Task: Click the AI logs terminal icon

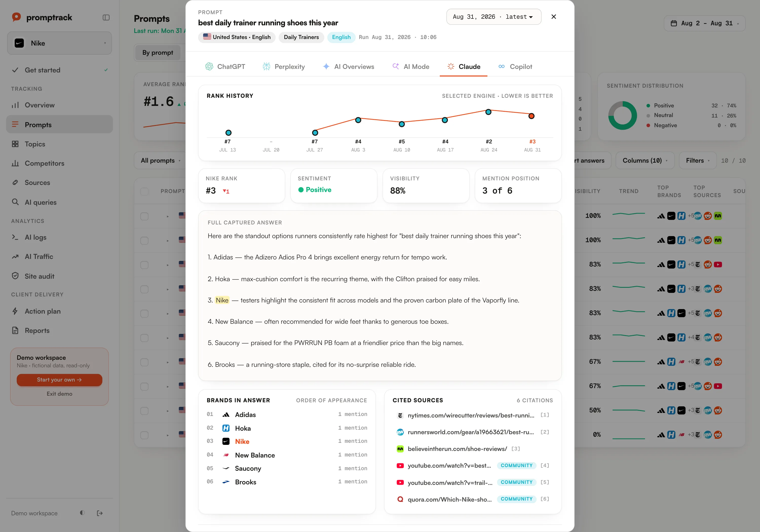Action: pos(15,237)
